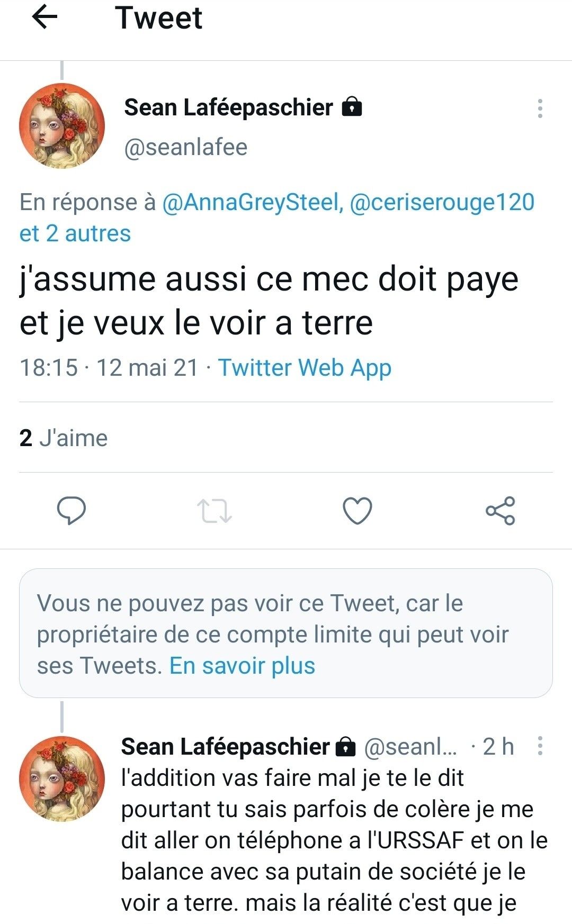Image resolution: width=572 pixels, height=924 pixels.
Task: Tap the lock icon beside main author name
Action: [352, 107]
